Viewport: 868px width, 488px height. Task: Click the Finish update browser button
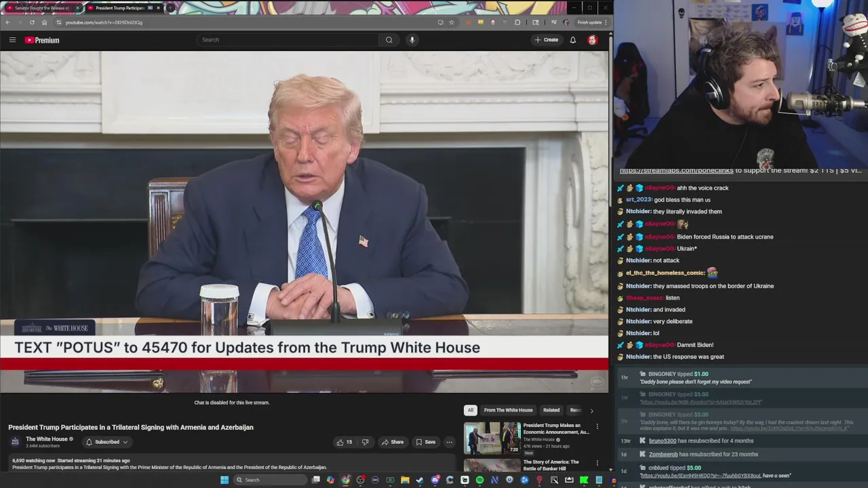pyautogui.click(x=592, y=22)
